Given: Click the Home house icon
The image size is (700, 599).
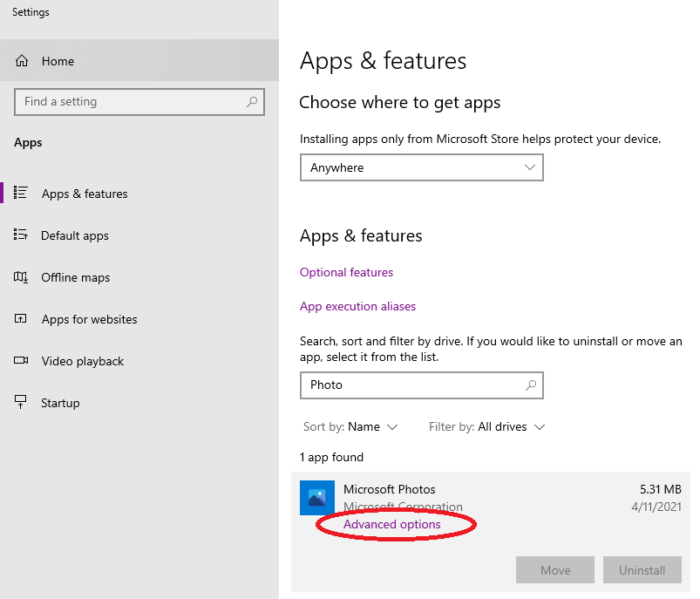Looking at the screenshot, I should [22, 61].
